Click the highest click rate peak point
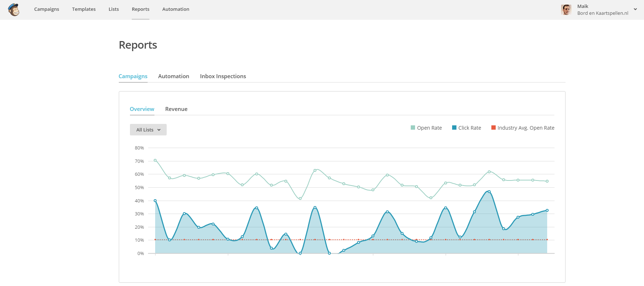 coord(489,192)
